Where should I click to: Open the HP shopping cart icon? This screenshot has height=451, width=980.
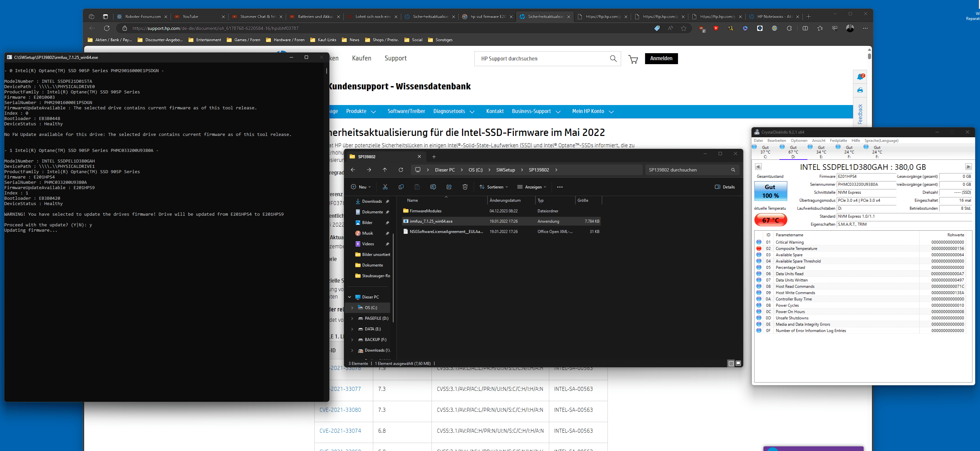click(x=633, y=59)
